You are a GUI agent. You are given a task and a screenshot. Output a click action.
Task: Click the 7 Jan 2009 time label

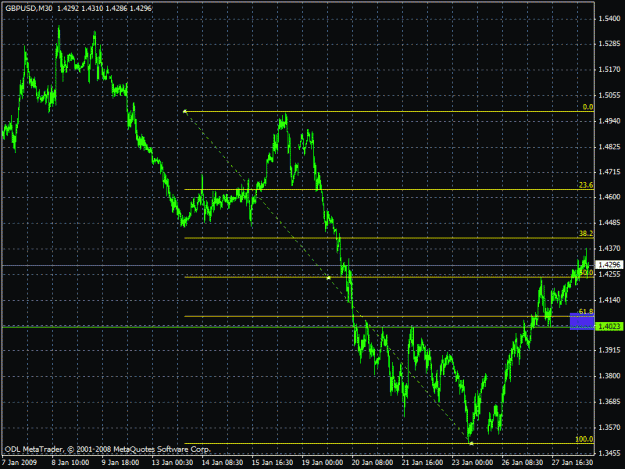click(19, 462)
